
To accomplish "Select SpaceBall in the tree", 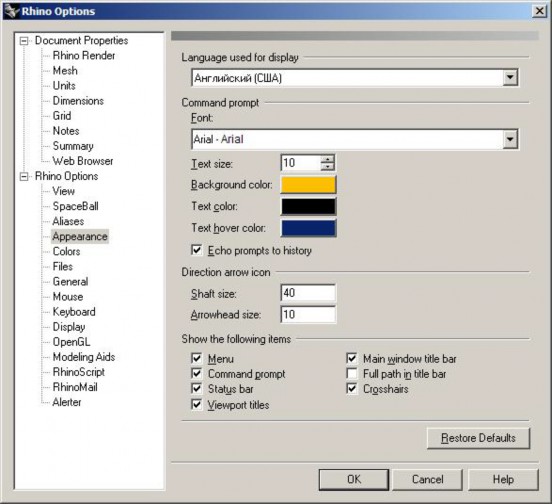I will [75, 206].
